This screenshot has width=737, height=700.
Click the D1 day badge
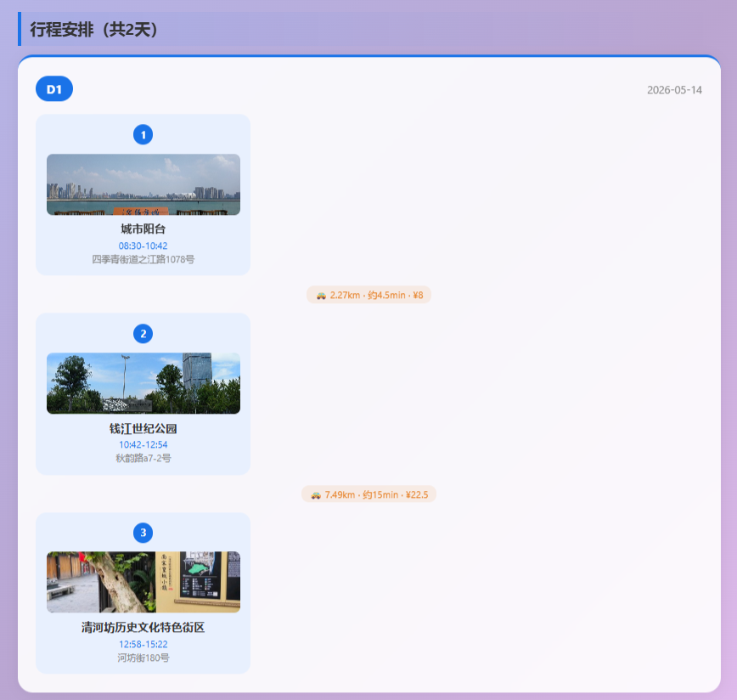coord(54,89)
